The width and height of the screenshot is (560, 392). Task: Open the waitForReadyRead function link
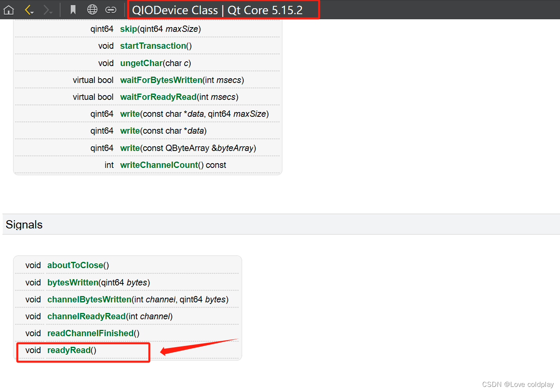pos(158,97)
